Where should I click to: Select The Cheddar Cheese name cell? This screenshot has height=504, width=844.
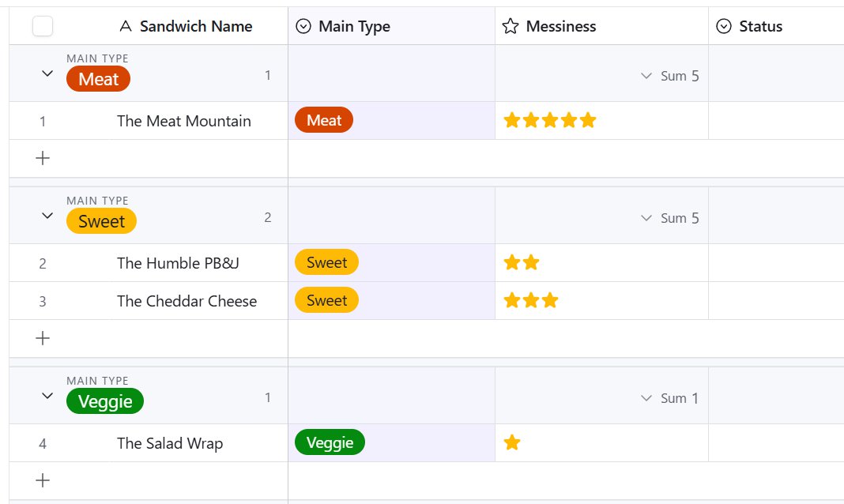(187, 301)
